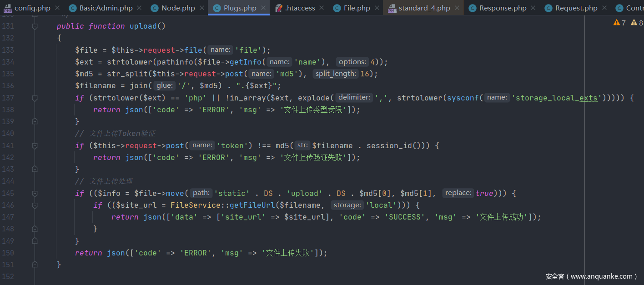Switch to the Node.php tab
Image resolution: width=644 pixels, height=285 pixels.
(178, 8)
